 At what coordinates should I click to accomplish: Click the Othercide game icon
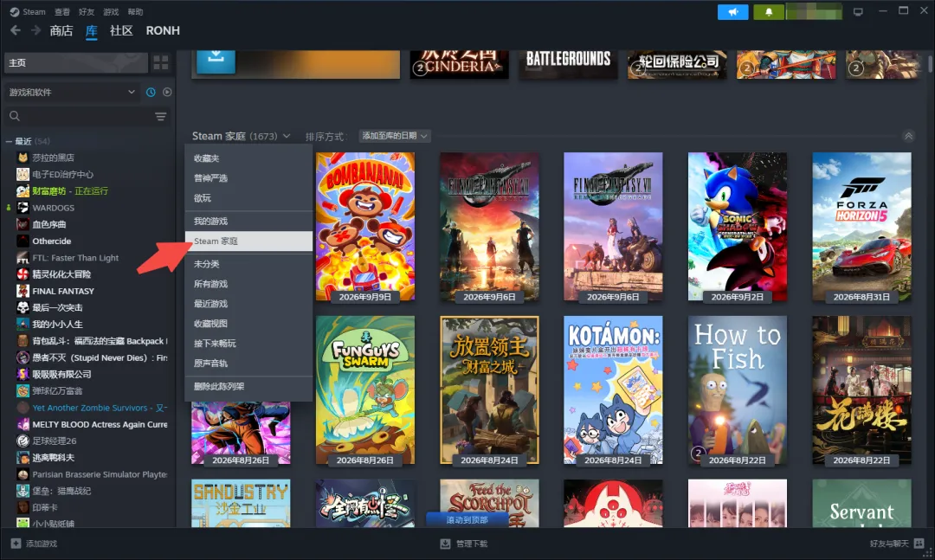23,241
